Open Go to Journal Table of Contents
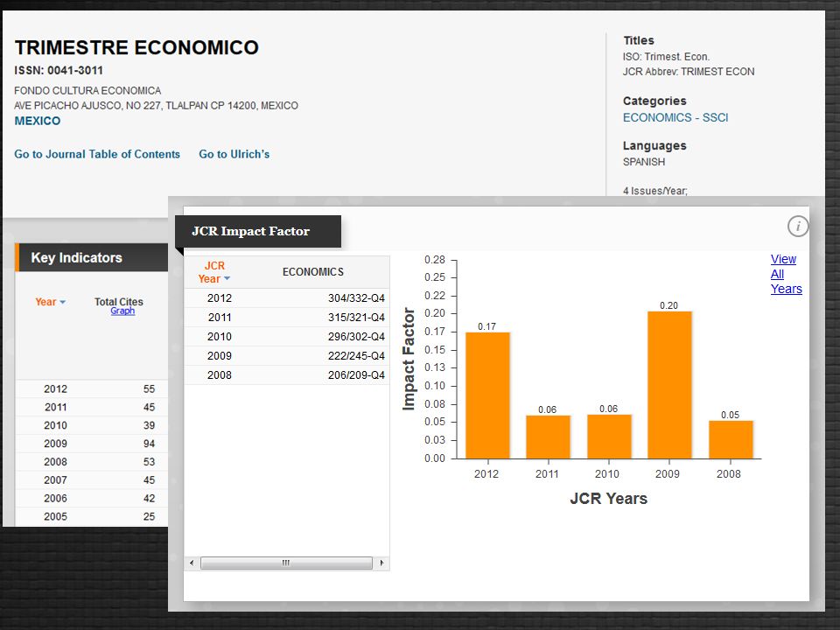This screenshot has height=630, width=840. [97, 154]
